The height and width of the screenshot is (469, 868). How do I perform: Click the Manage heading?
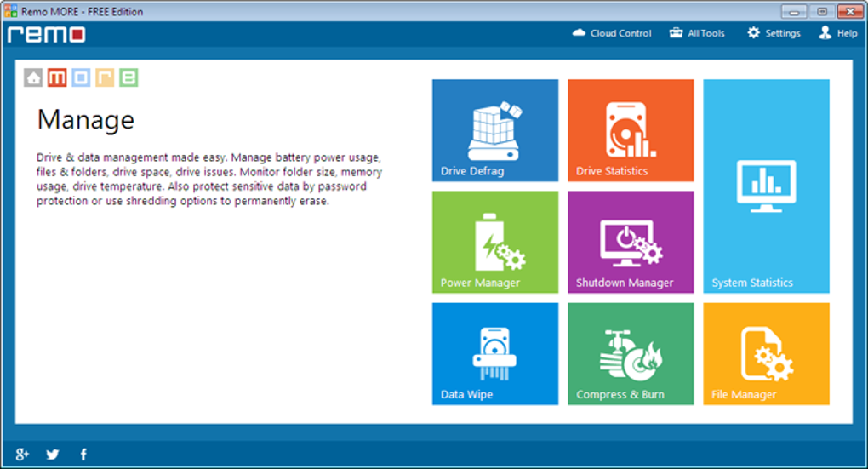click(86, 120)
